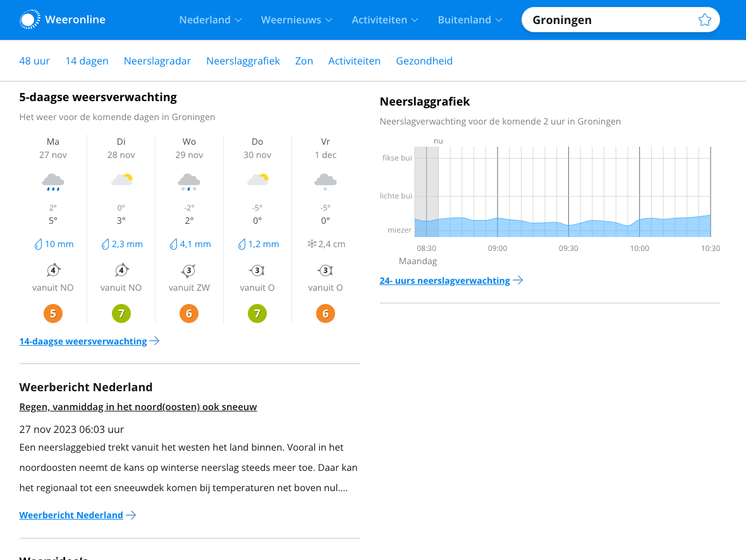Click the Weeronline sun logo
The height and width of the screenshot is (560, 746).
pyautogui.click(x=30, y=20)
